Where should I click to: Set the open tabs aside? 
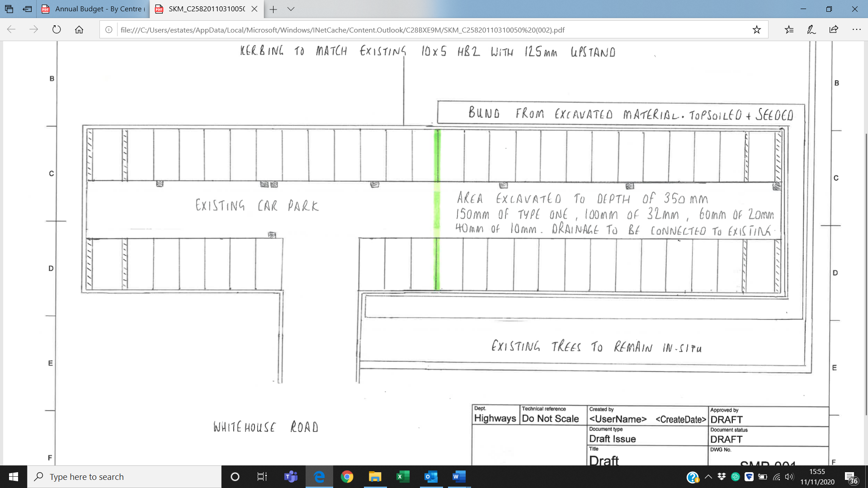coord(27,9)
